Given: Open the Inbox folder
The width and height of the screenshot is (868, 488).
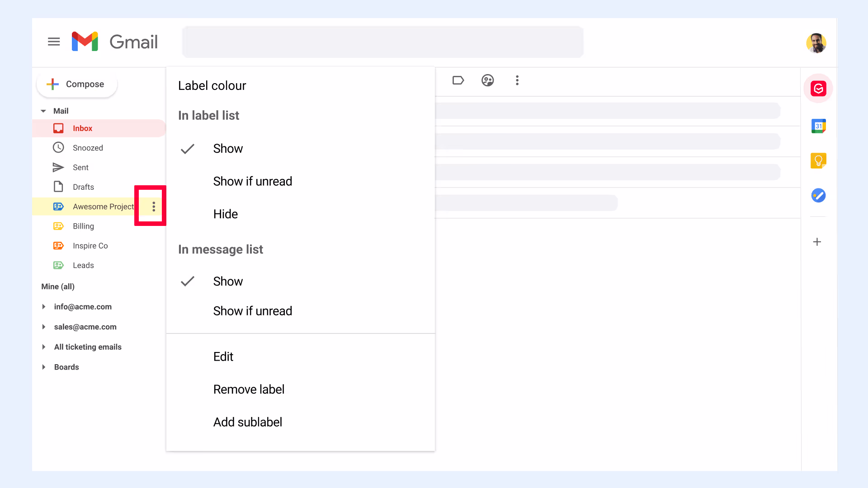Looking at the screenshot, I should tap(99, 128).
